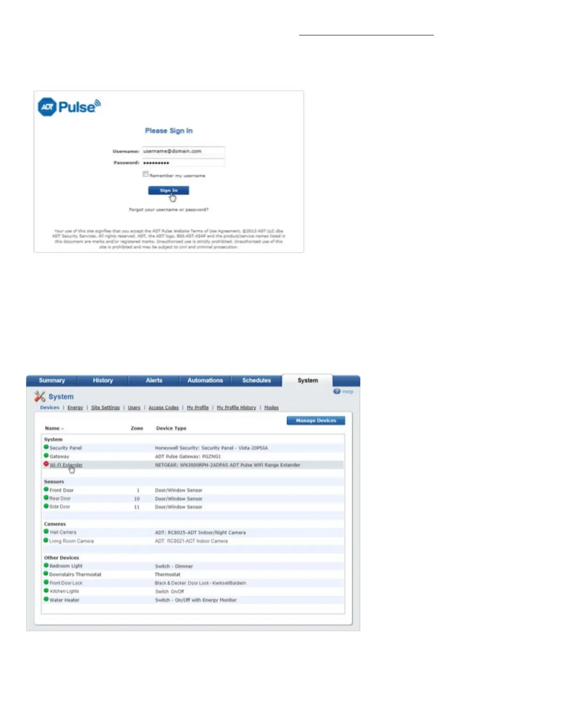Select the Rear Door sensor name
563x728 pixels.
tap(60, 499)
